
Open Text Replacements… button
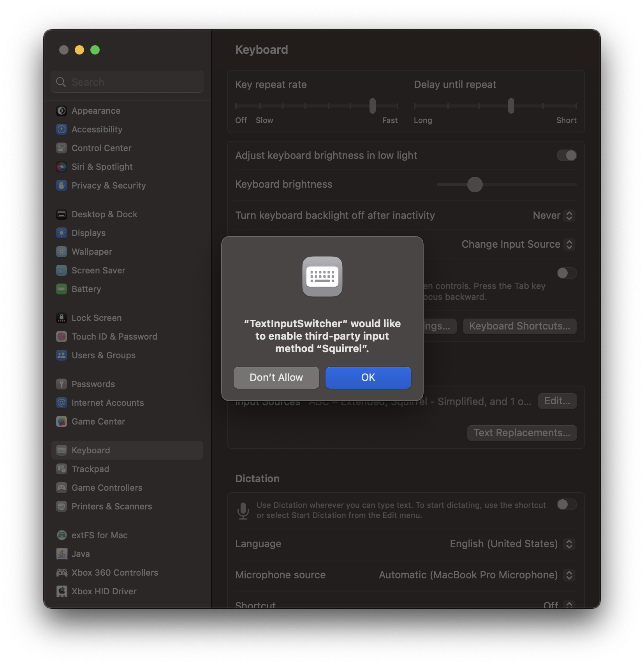[x=522, y=433]
